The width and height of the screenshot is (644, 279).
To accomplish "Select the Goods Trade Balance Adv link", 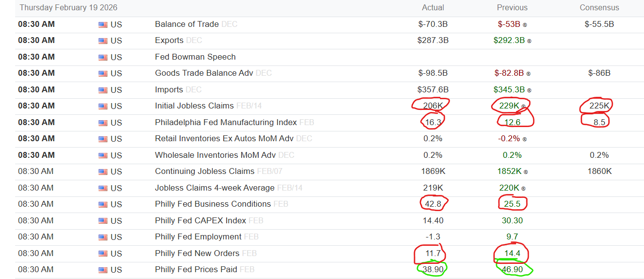I will pos(204,73).
